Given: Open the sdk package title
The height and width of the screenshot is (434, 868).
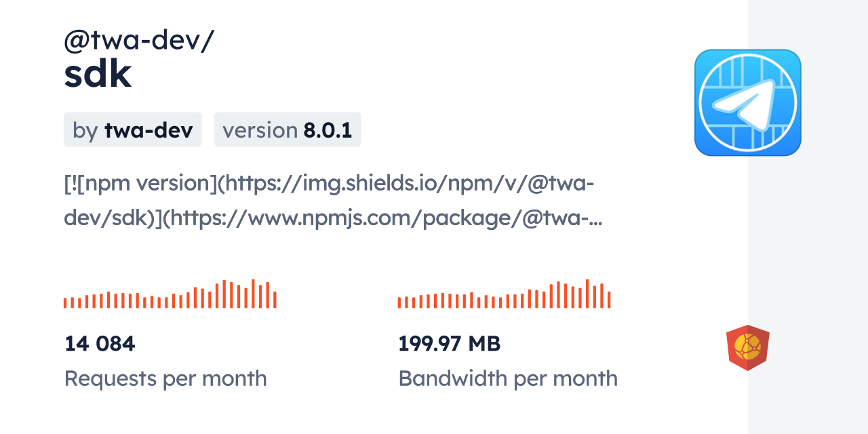Looking at the screenshot, I should (98, 76).
